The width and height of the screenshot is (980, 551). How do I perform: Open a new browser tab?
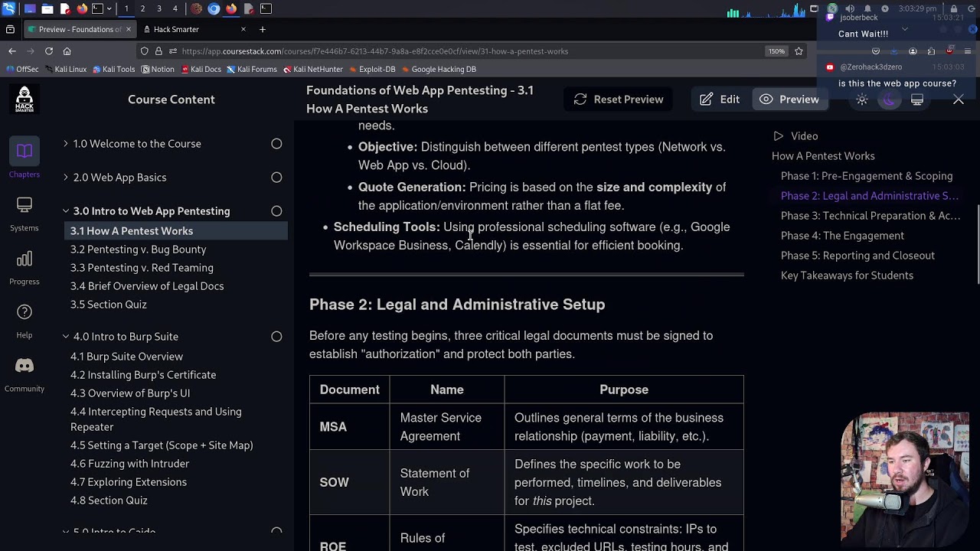point(263,29)
